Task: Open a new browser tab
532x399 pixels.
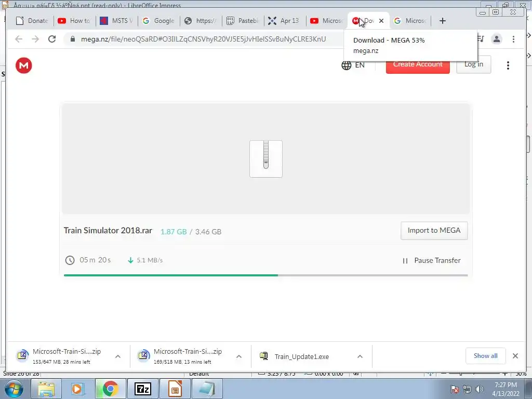Action: (443, 21)
